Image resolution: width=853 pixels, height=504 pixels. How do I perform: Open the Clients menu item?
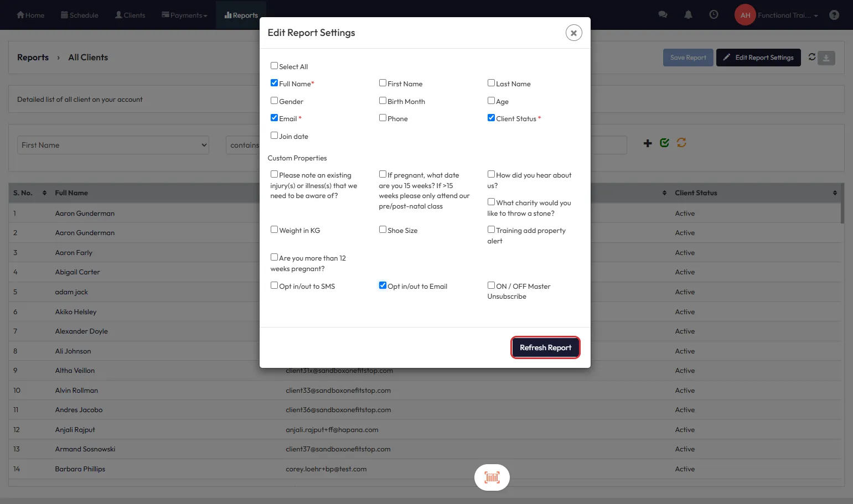click(130, 15)
